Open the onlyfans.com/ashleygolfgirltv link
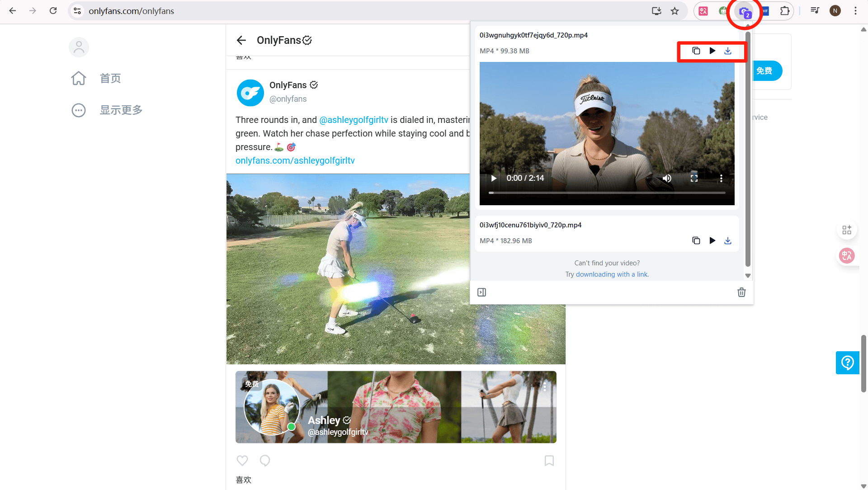The image size is (868, 490). pyautogui.click(x=295, y=160)
